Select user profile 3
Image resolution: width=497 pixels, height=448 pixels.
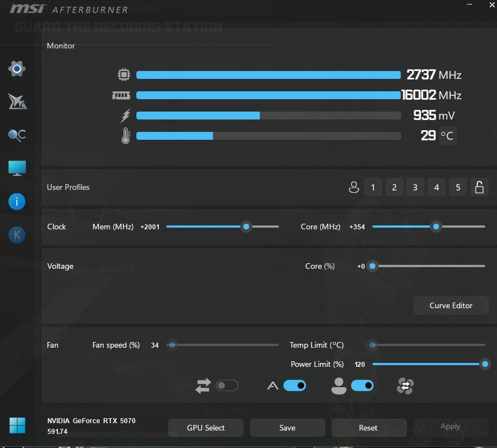(415, 188)
